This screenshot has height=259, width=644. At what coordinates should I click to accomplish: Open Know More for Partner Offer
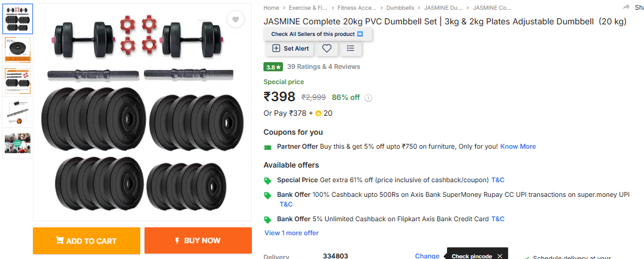pyautogui.click(x=518, y=146)
